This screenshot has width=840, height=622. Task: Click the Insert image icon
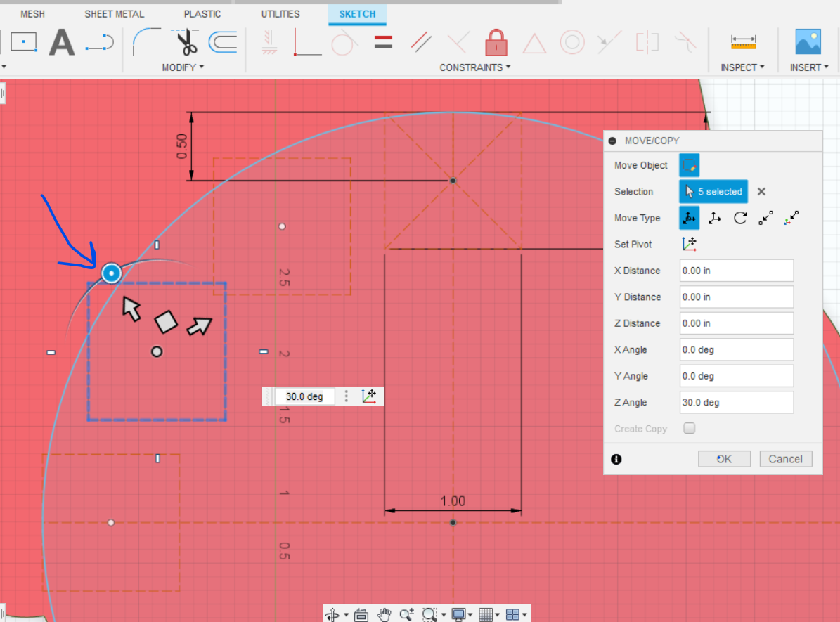[x=808, y=41]
